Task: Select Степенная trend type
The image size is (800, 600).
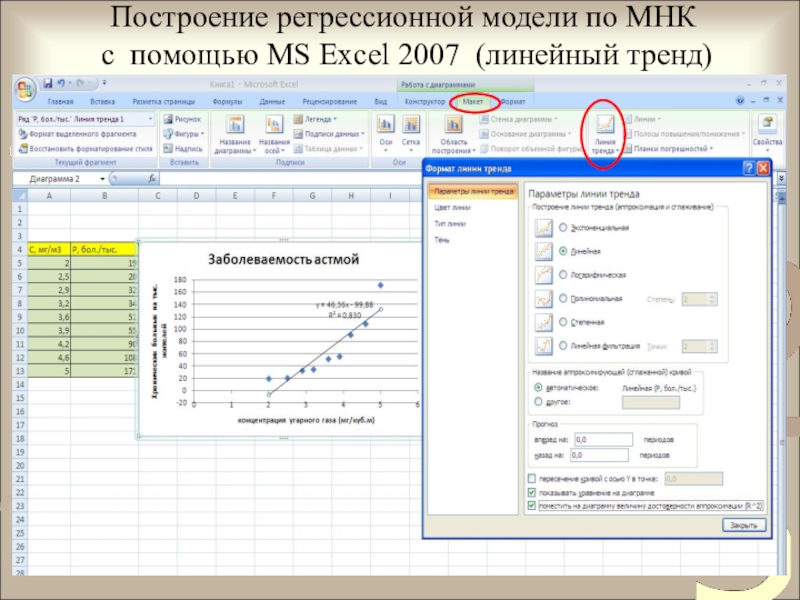Action: click(563, 322)
